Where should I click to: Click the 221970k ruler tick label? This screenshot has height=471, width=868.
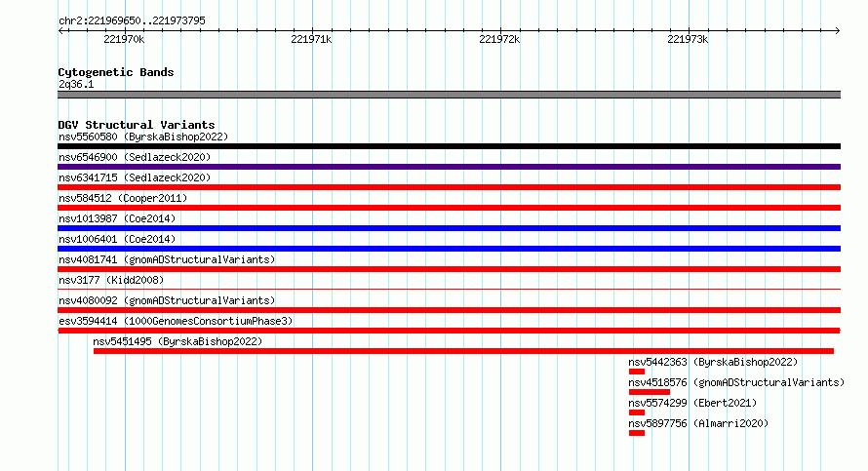click(124, 39)
